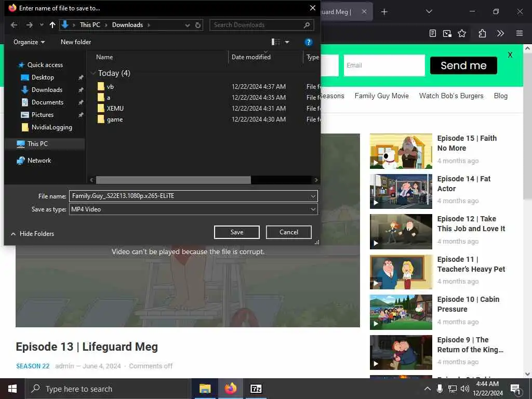The image size is (532, 399).
Task: Click horizontal scrollbar in file list
Action: click(174, 180)
